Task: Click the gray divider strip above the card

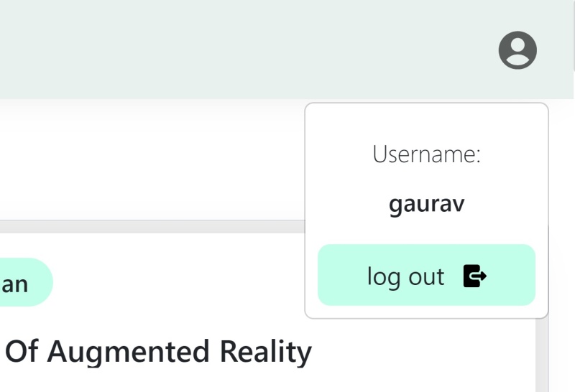Action: point(144,227)
